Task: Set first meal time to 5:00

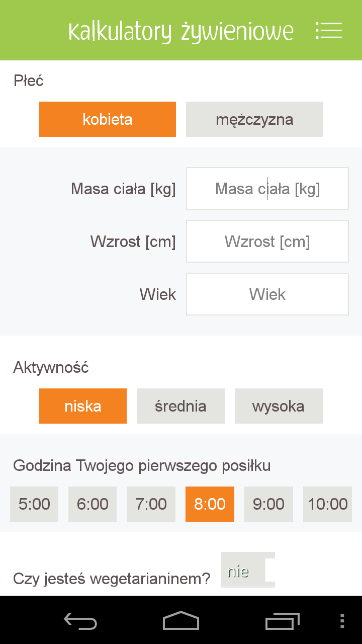Action: pyautogui.click(x=34, y=504)
